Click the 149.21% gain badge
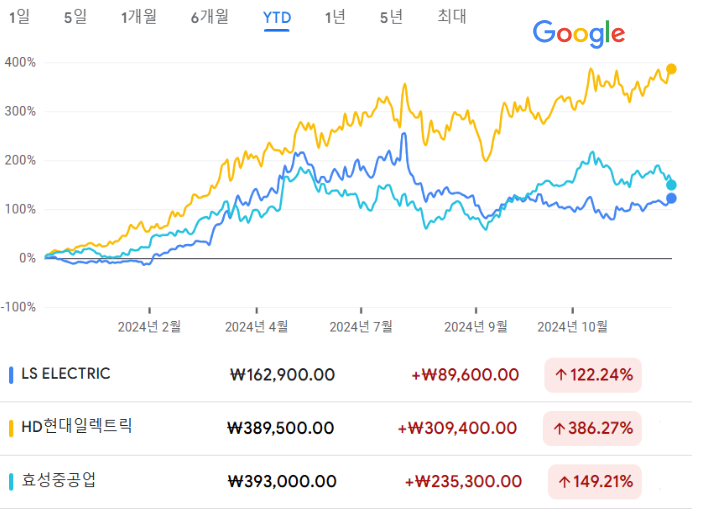This screenshot has height=516, width=707. point(595,481)
